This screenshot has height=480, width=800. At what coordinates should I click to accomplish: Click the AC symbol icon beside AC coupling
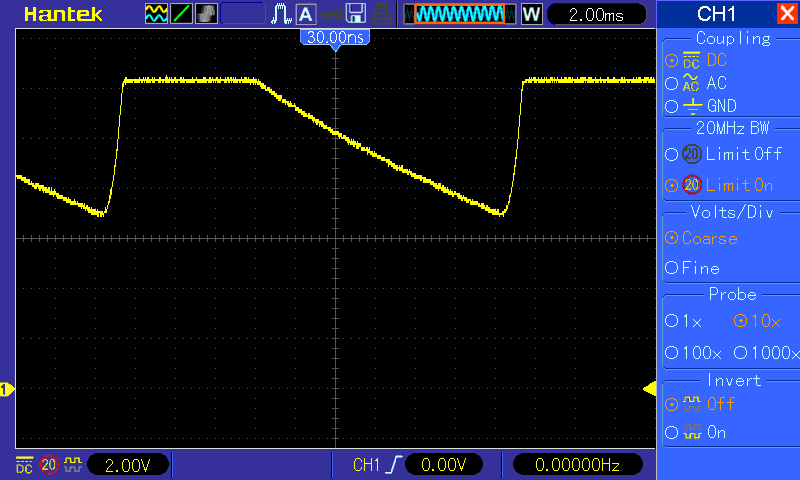tap(691, 83)
